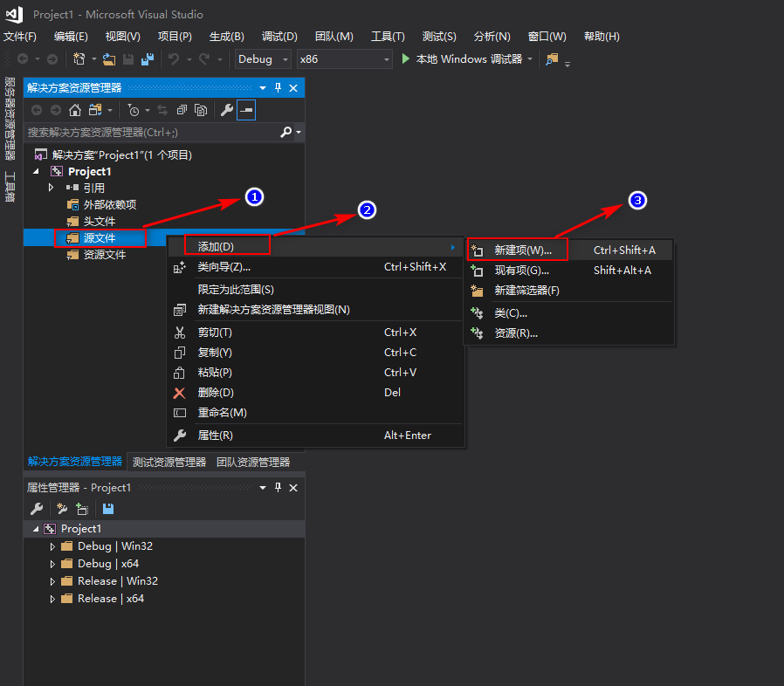The width and height of the screenshot is (784, 686).
Task: Select the 外部依赖项 tree item
Action: pyautogui.click(x=102, y=204)
